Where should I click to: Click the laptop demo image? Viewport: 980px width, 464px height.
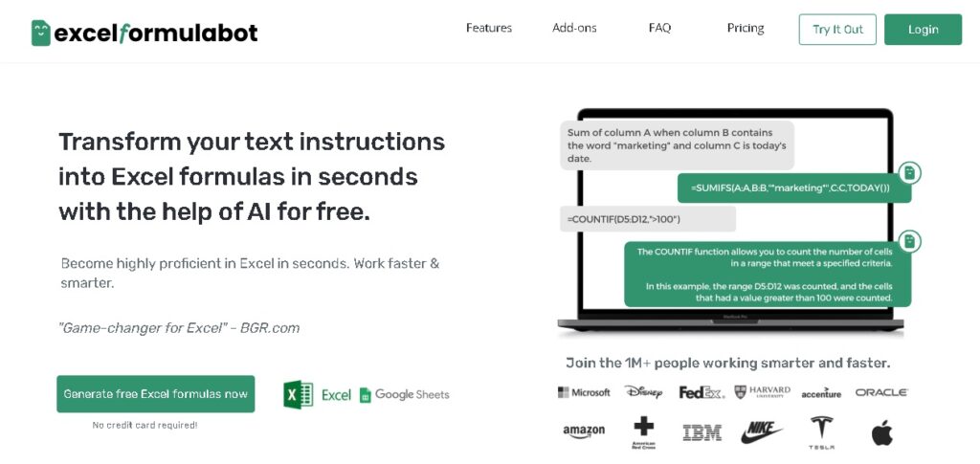(731, 222)
